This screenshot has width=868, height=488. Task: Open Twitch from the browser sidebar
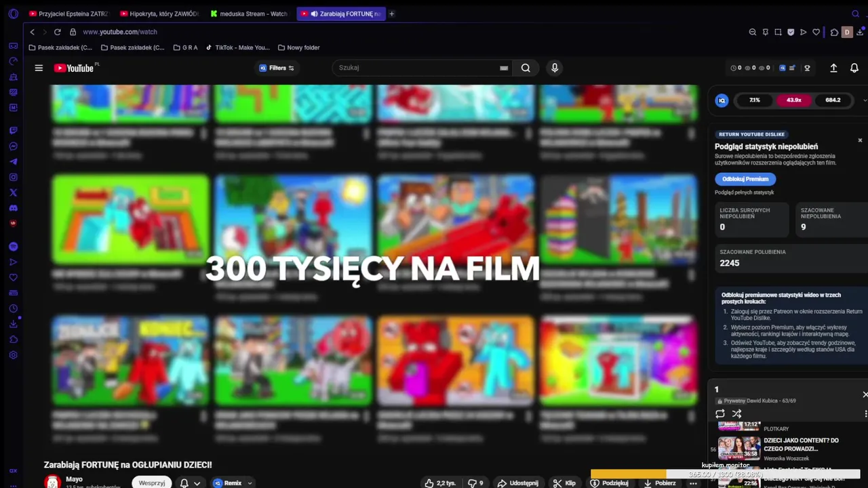coord(13,131)
